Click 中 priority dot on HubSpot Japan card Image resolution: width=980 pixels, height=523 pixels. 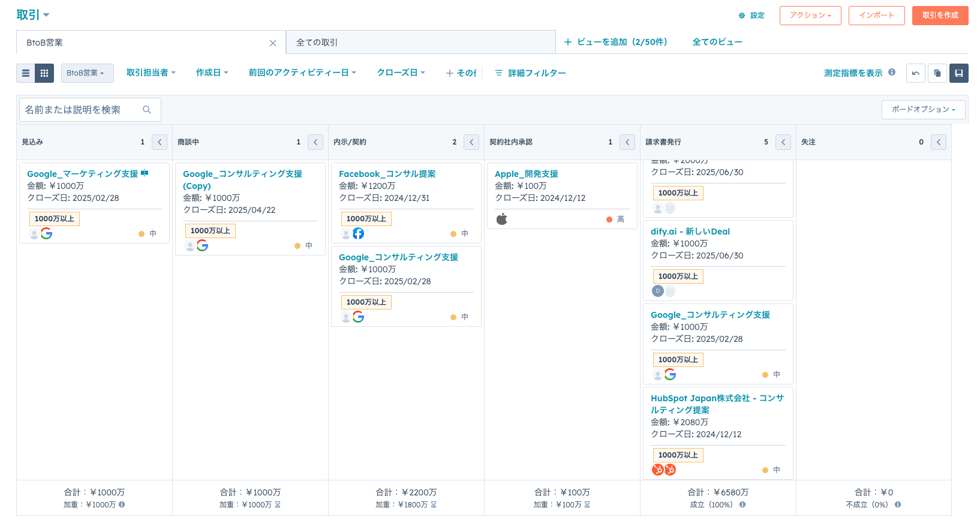tap(765, 470)
